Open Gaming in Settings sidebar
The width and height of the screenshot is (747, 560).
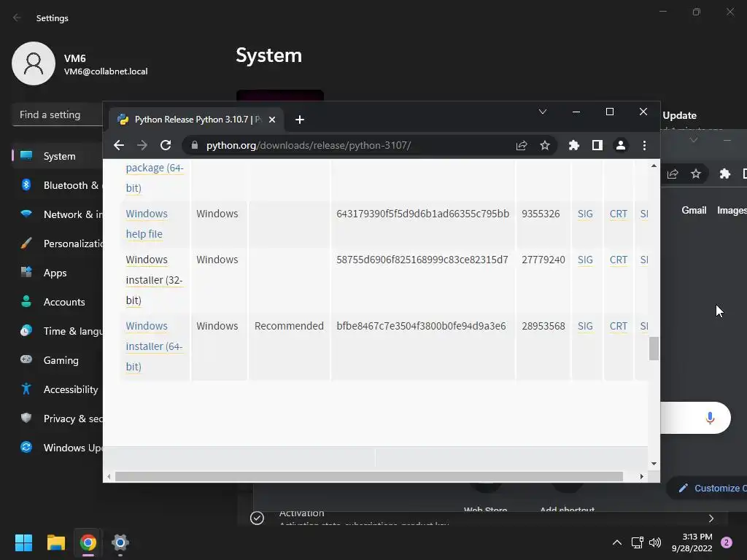click(x=57, y=360)
